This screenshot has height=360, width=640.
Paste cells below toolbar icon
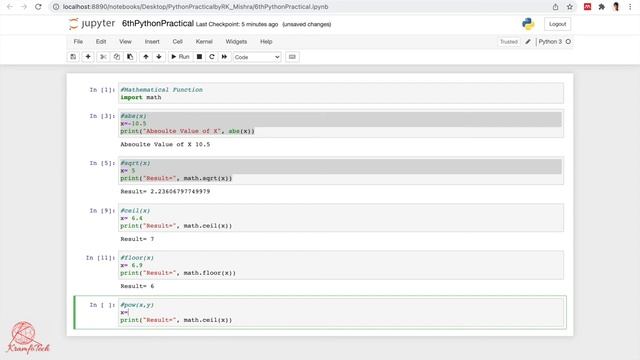pyautogui.click(x=130, y=57)
